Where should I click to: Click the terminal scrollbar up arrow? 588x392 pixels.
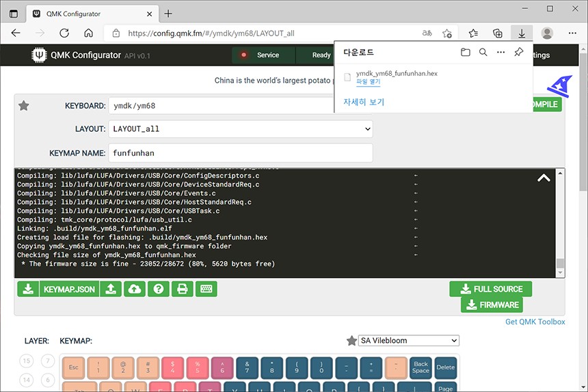coord(560,173)
